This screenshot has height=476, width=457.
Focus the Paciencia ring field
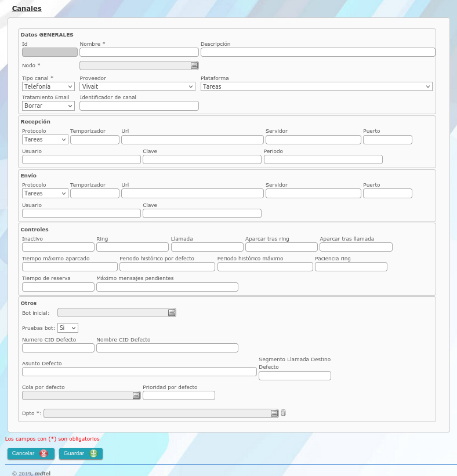(351, 267)
